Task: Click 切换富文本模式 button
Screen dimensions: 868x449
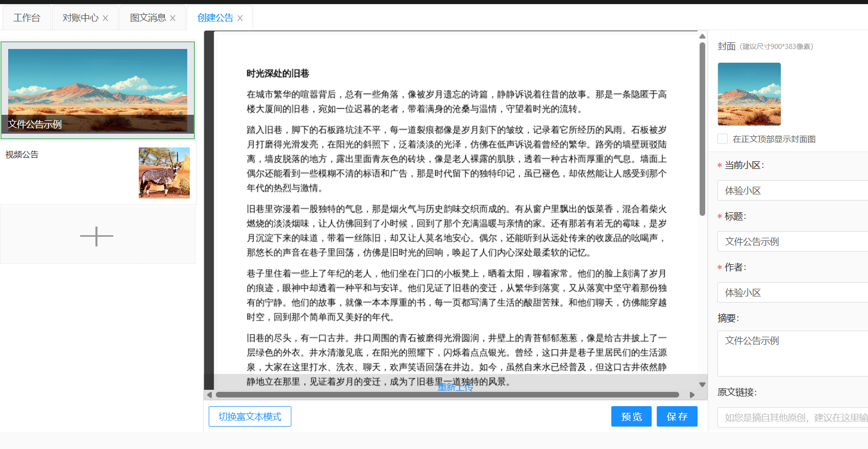Action: click(250, 416)
